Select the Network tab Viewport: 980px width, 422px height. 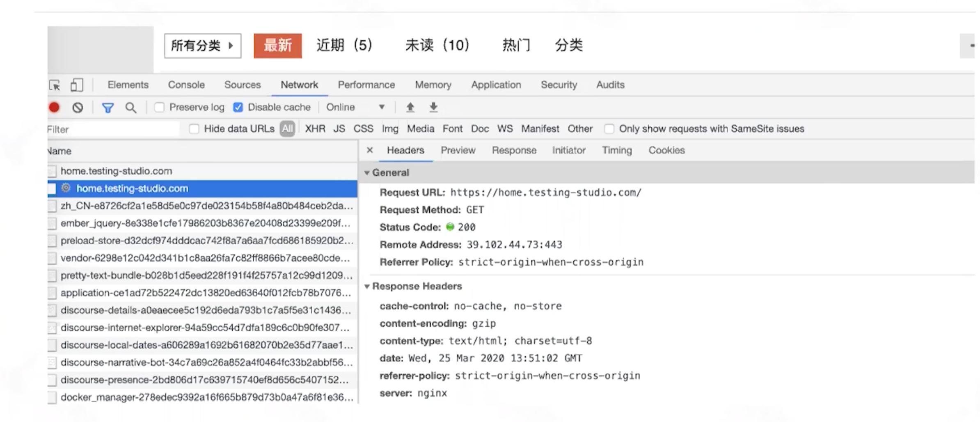click(x=299, y=85)
